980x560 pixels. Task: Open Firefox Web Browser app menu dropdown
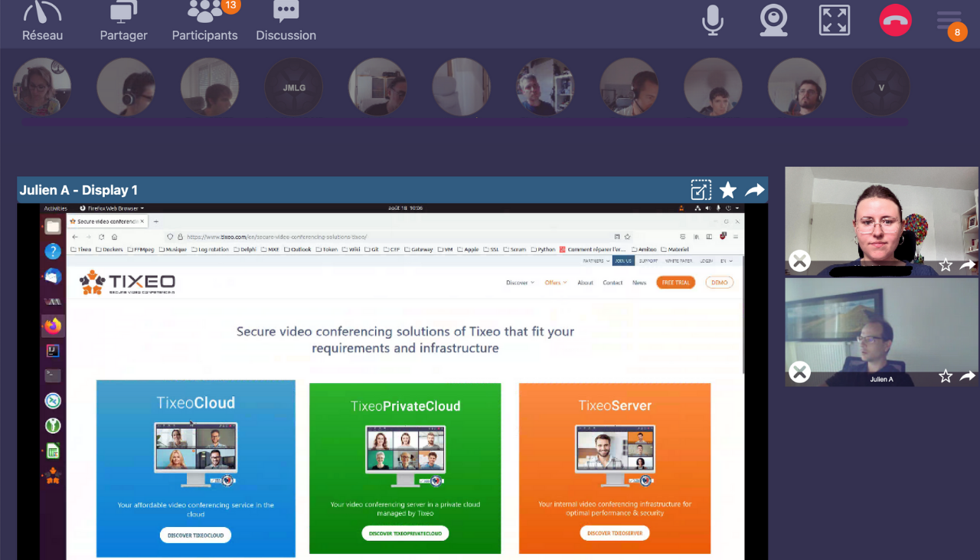(113, 208)
